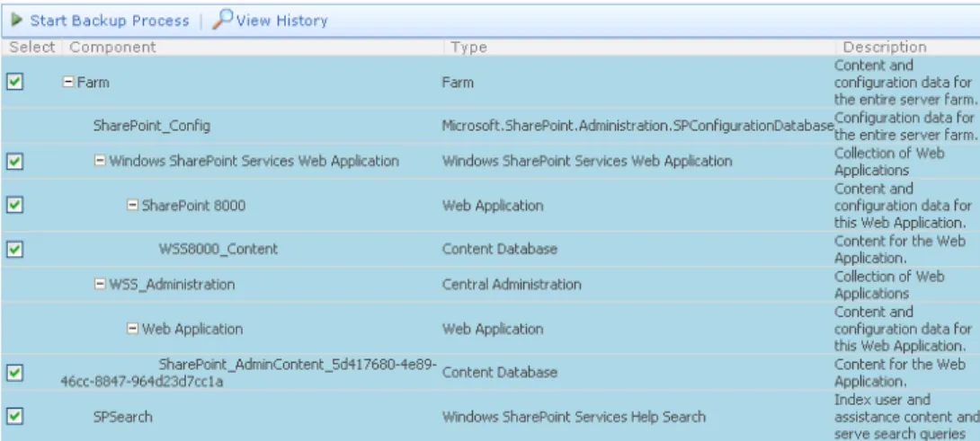The width and height of the screenshot is (980, 441).
Task: Click Farm row 'Content and configuration data' description
Action: 905,83
